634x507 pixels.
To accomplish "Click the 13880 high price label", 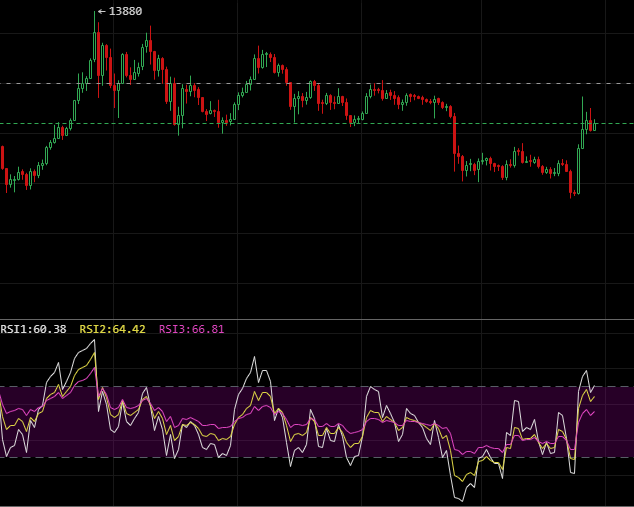I will (x=125, y=11).
